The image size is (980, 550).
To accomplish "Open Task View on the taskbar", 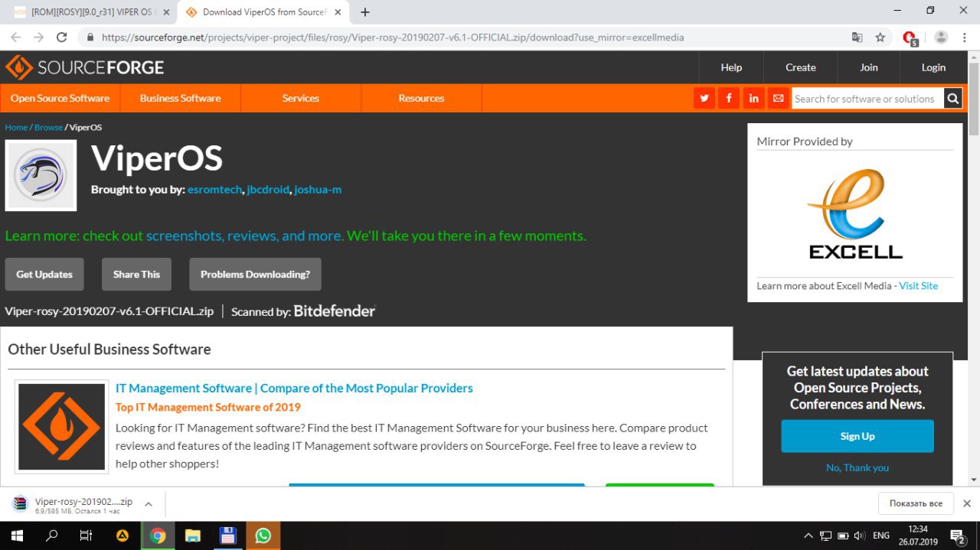I will click(x=87, y=535).
